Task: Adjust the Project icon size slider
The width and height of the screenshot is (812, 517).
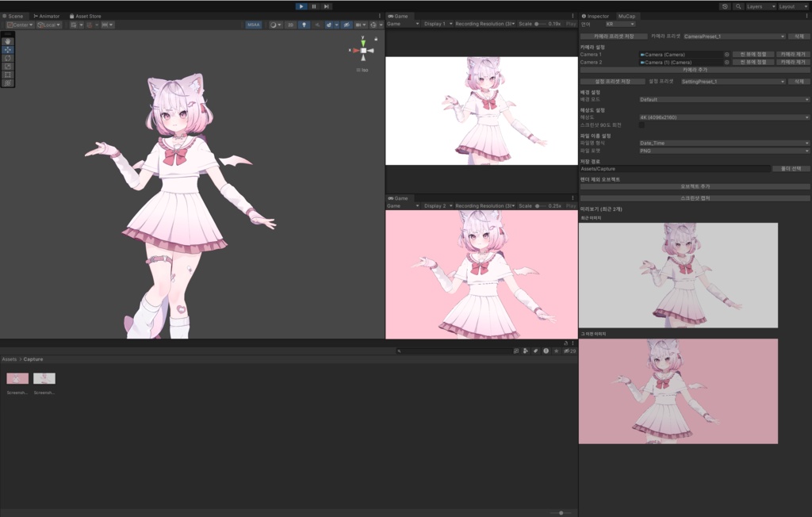Action: click(561, 513)
